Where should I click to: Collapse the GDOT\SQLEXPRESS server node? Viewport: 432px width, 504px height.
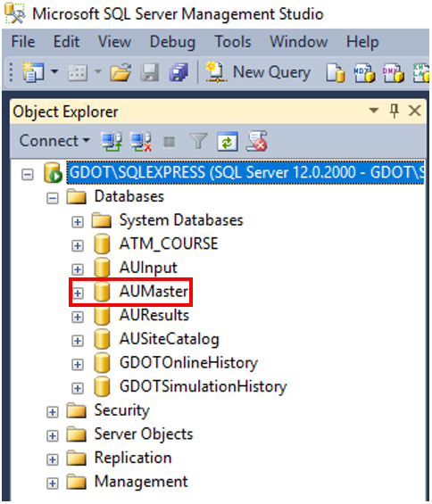coord(28,175)
